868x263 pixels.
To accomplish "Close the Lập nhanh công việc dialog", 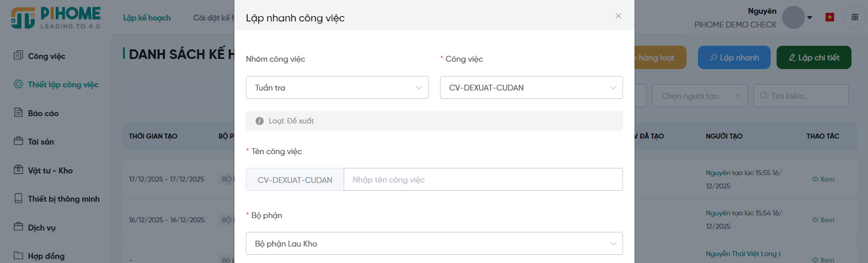I will 618,16.
